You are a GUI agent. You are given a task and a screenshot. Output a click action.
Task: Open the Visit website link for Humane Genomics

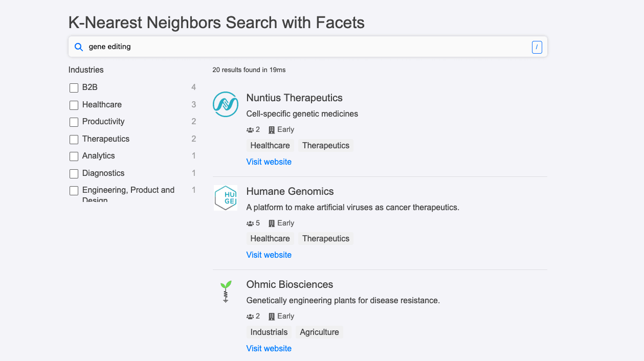(x=269, y=255)
